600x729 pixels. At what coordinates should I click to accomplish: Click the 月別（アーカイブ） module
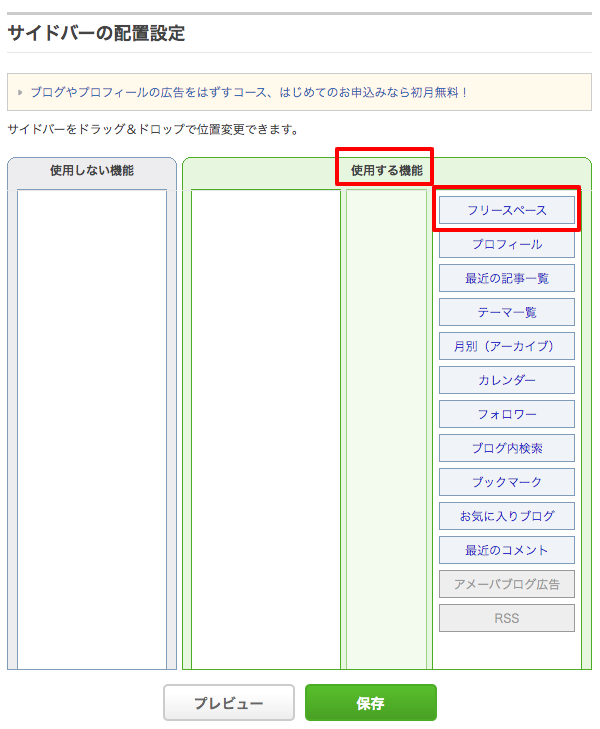(x=507, y=346)
